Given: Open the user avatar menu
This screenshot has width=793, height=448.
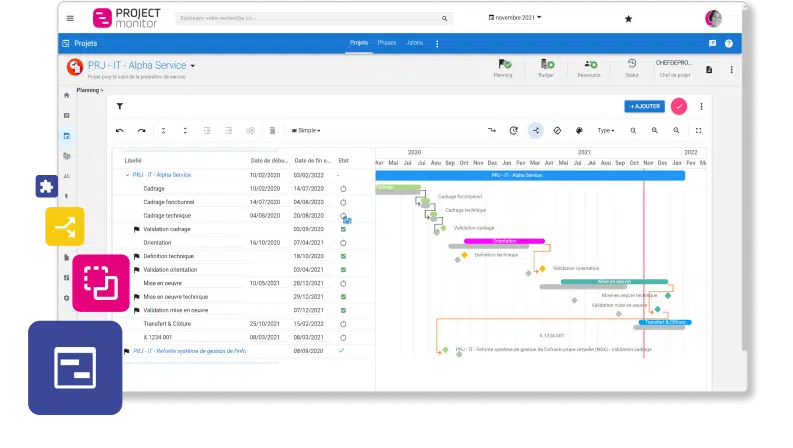Looking at the screenshot, I should coord(713,18).
